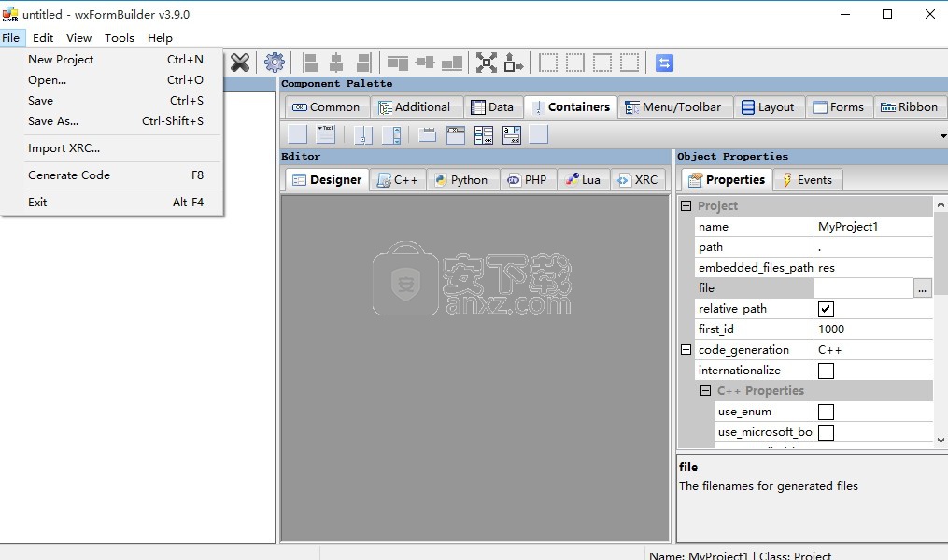Viewport: 948px width, 560px height.
Task: Open the Edit menu
Action: coord(43,37)
